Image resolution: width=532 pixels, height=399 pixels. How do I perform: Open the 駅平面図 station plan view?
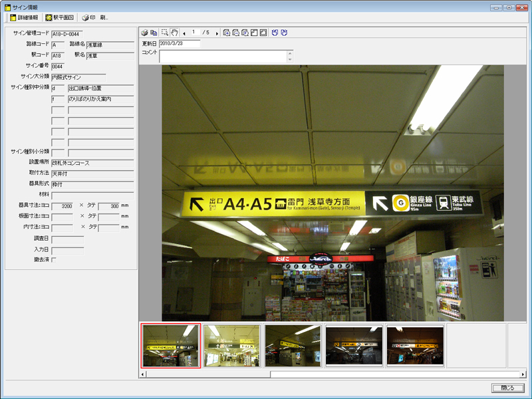pyautogui.click(x=61, y=17)
